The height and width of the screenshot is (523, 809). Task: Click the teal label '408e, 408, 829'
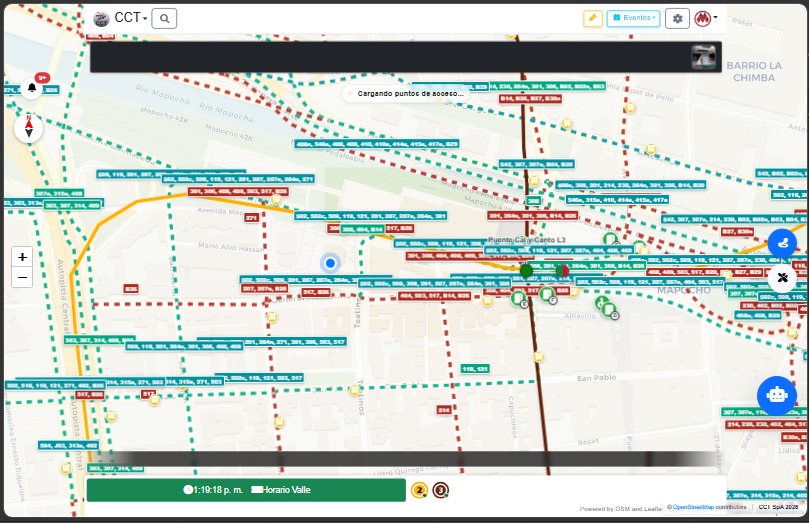pyautogui.click(x=758, y=315)
